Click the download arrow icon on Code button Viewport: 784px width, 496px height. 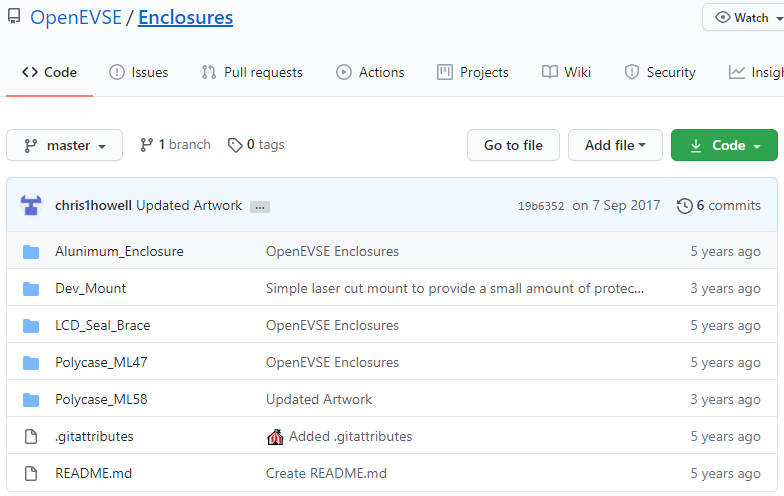coord(696,146)
